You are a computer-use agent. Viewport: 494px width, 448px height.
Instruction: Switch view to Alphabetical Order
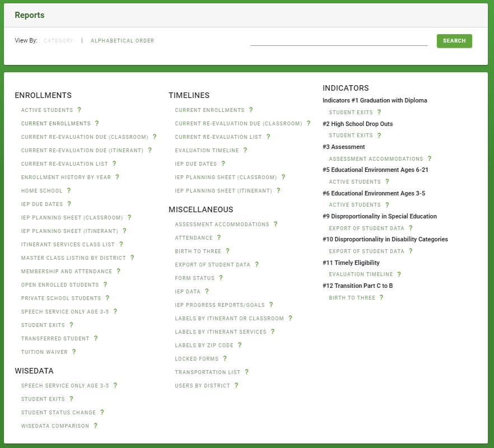123,41
